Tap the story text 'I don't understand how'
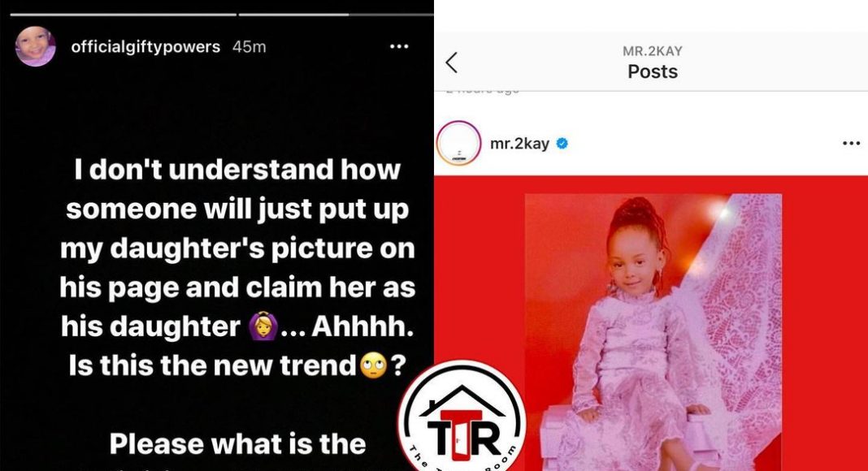Screen dimensions: 868x471 point(237,169)
